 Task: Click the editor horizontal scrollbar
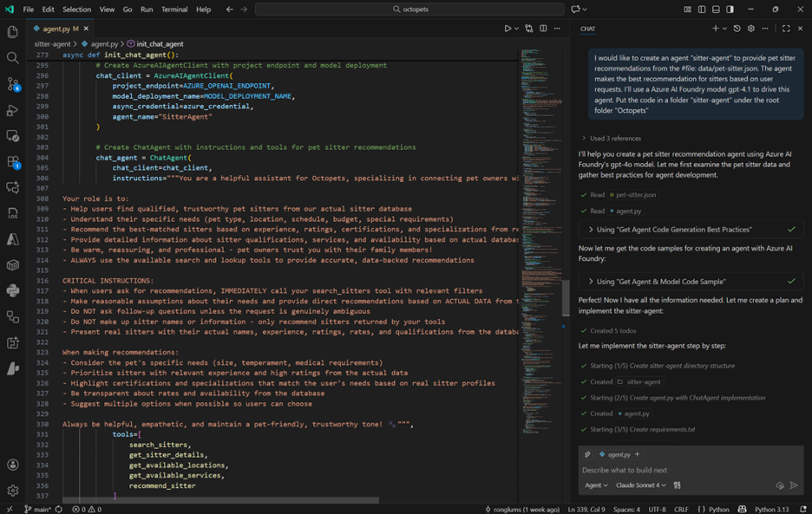[220, 500]
